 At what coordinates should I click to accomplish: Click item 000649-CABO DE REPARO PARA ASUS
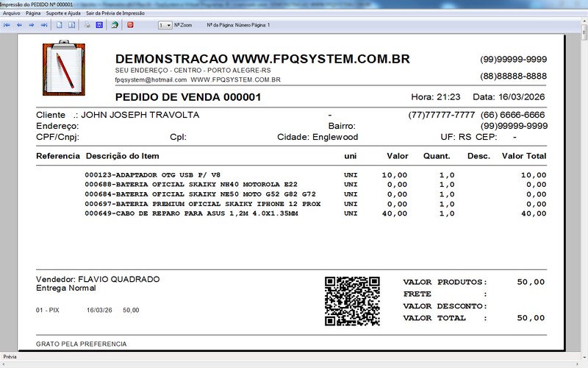click(191, 213)
